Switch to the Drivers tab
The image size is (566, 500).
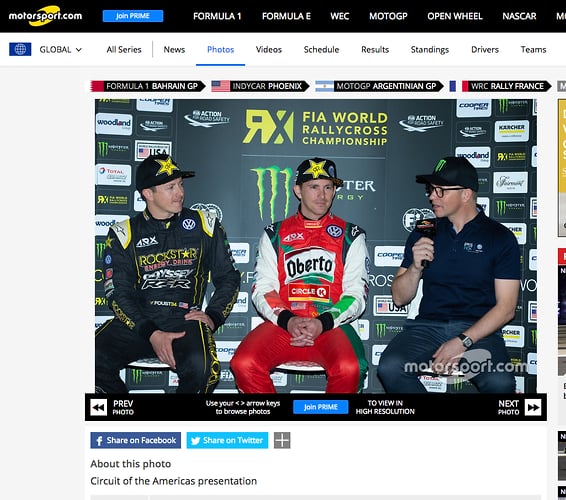(485, 49)
